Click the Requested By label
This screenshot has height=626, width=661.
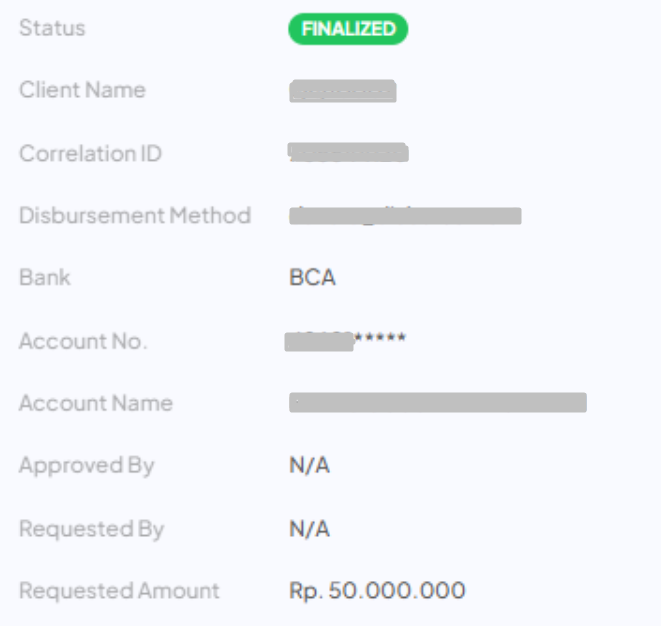[x=91, y=528]
